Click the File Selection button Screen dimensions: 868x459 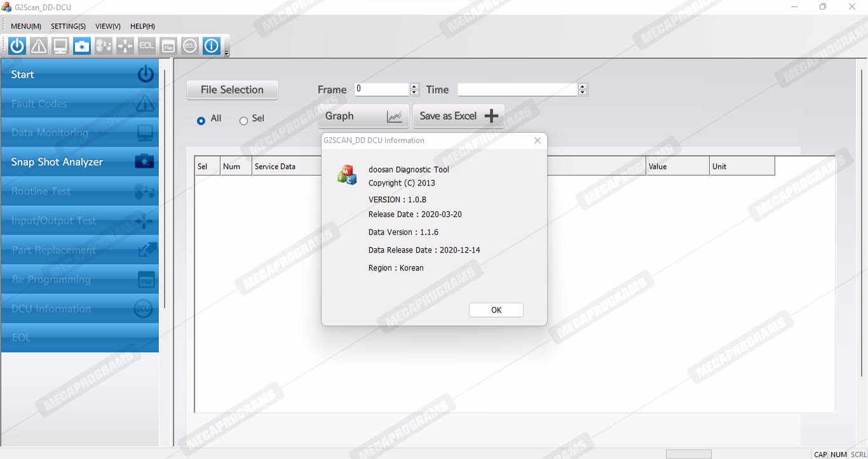click(x=232, y=90)
